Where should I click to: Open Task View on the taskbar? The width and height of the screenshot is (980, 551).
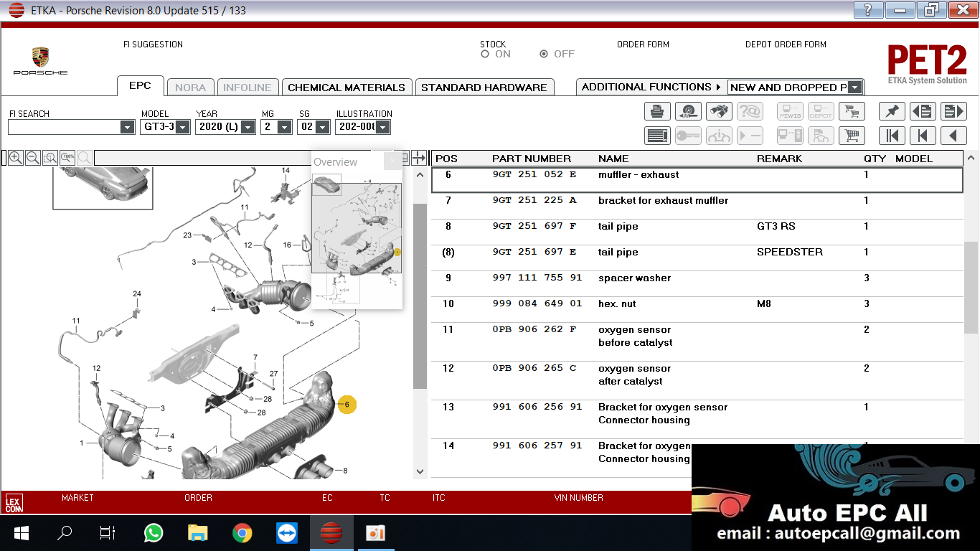108,533
